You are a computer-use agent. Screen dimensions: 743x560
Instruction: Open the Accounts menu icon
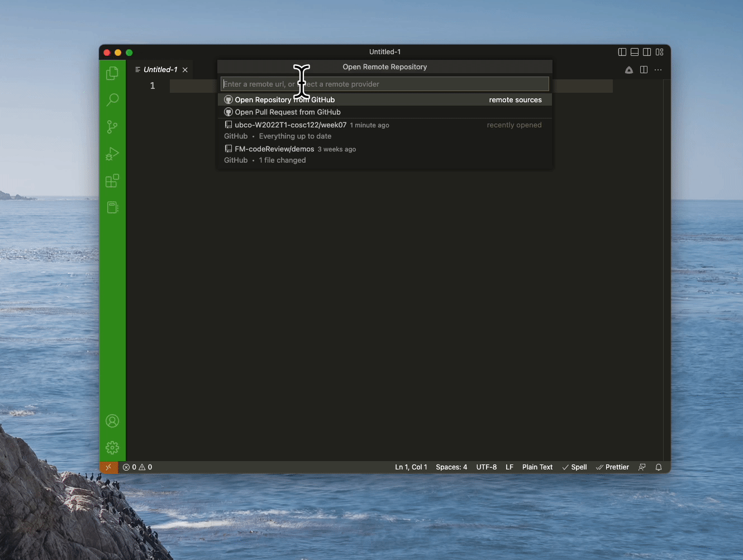pyautogui.click(x=112, y=421)
